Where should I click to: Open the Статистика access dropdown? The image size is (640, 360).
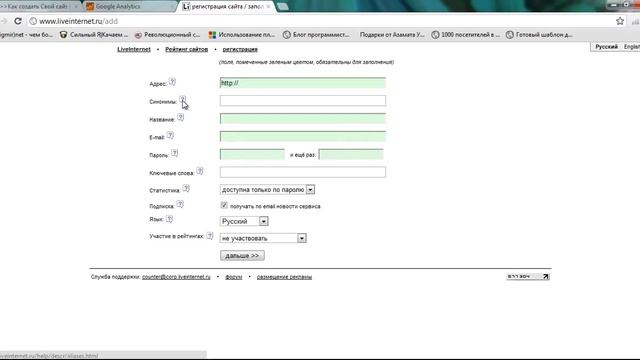267,190
